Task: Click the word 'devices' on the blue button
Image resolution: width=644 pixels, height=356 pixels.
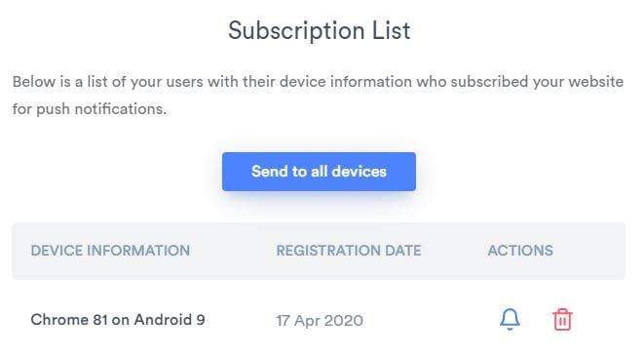Action: [x=359, y=171]
